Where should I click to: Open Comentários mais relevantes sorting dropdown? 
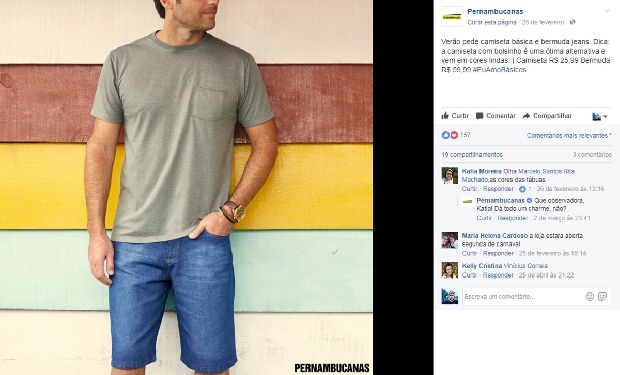tap(569, 135)
